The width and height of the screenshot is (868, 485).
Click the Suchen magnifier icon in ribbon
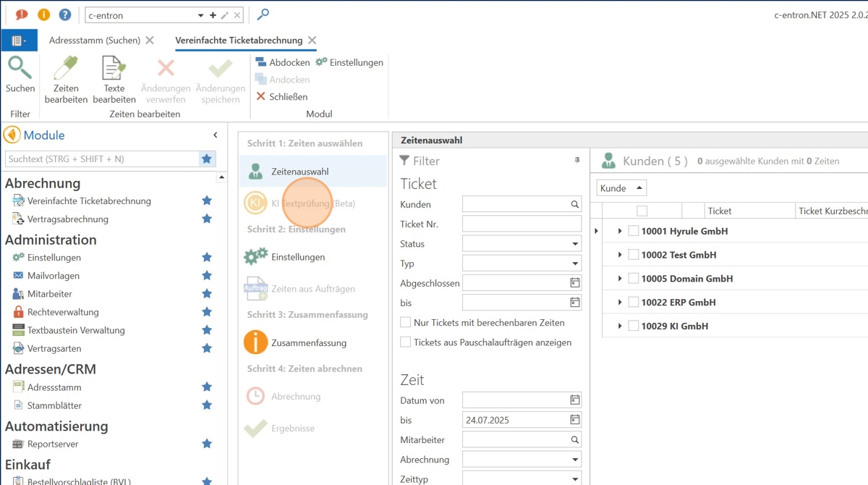point(20,69)
